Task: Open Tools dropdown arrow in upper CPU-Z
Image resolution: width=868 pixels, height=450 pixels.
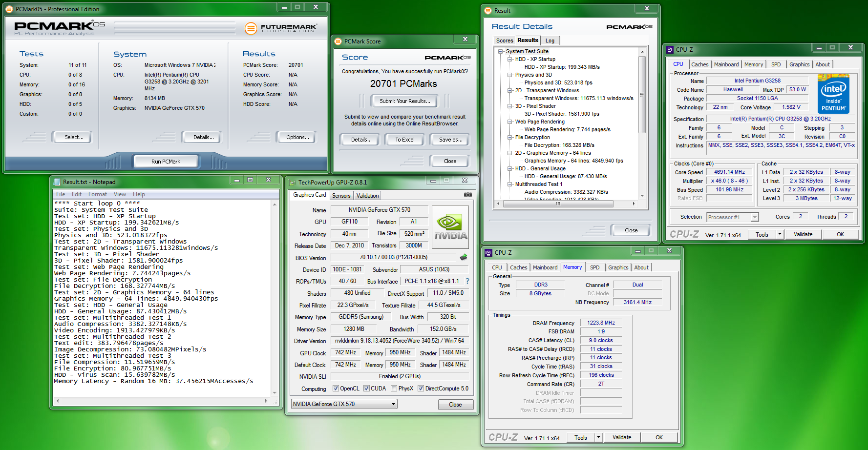Action: [780, 234]
